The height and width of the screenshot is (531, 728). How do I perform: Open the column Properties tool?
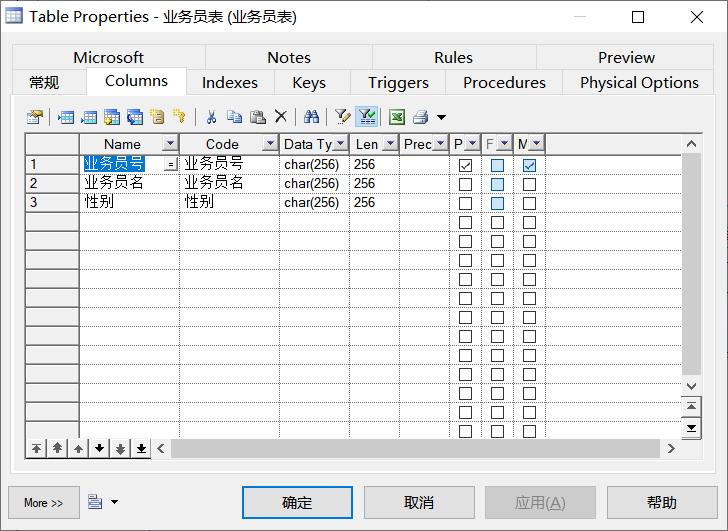point(35,117)
